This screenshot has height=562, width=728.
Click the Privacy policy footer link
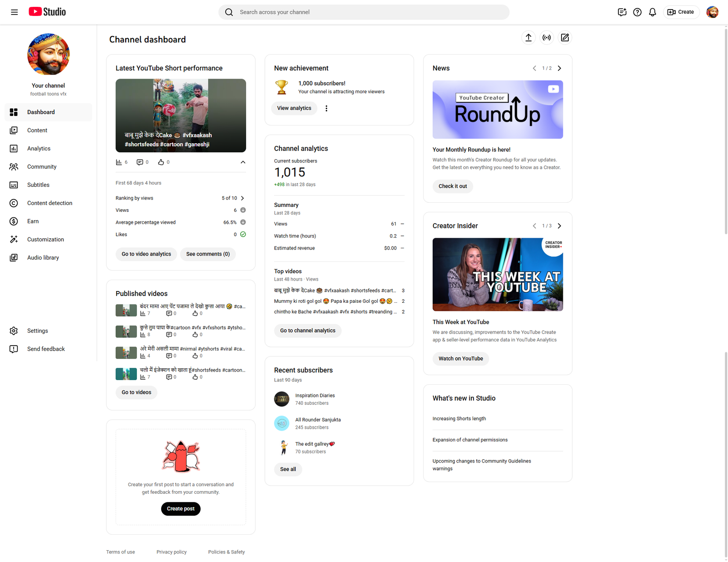click(x=172, y=552)
